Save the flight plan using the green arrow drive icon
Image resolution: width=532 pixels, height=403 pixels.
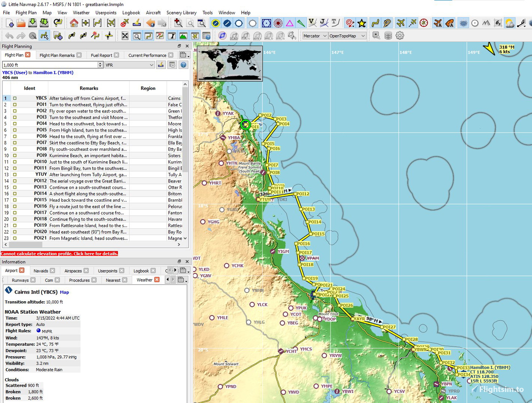[x=33, y=23]
